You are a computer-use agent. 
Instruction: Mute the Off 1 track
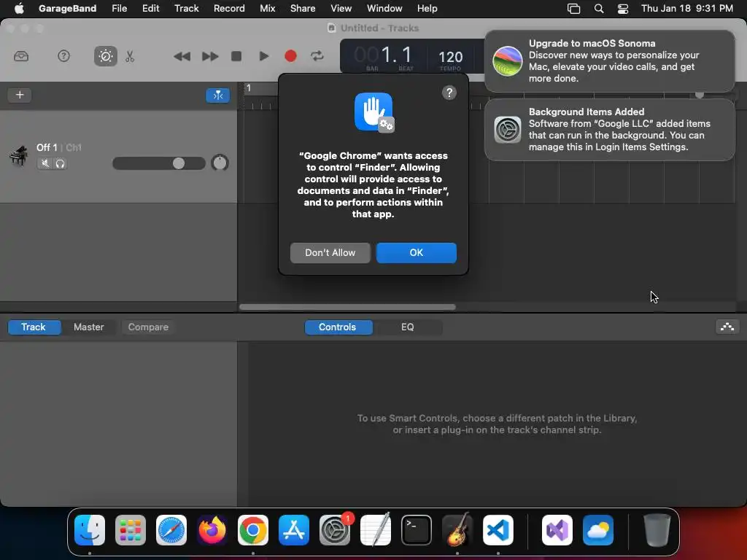44,163
